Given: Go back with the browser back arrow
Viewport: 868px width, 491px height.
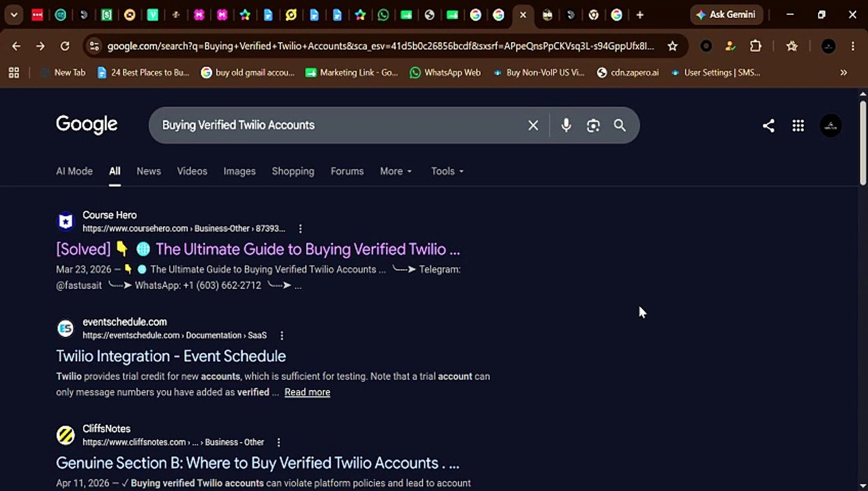Looking at the screenshot, I should pyautogui.click(x=16, y=46).
